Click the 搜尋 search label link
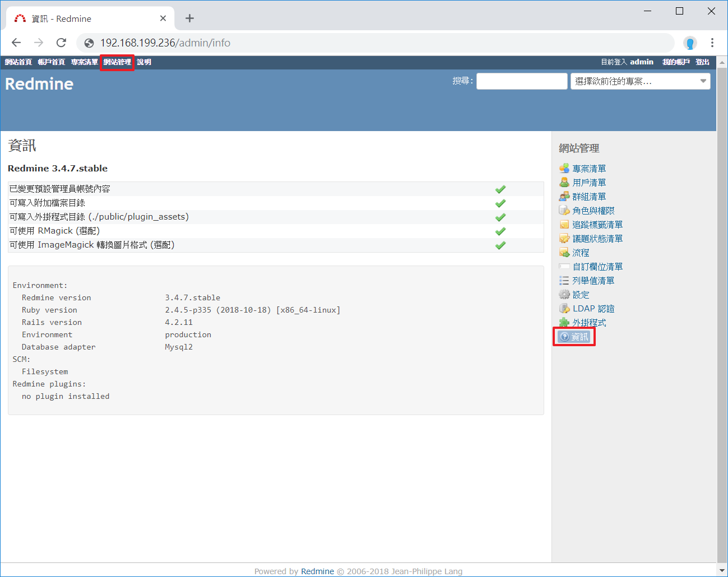 (461, 81)
